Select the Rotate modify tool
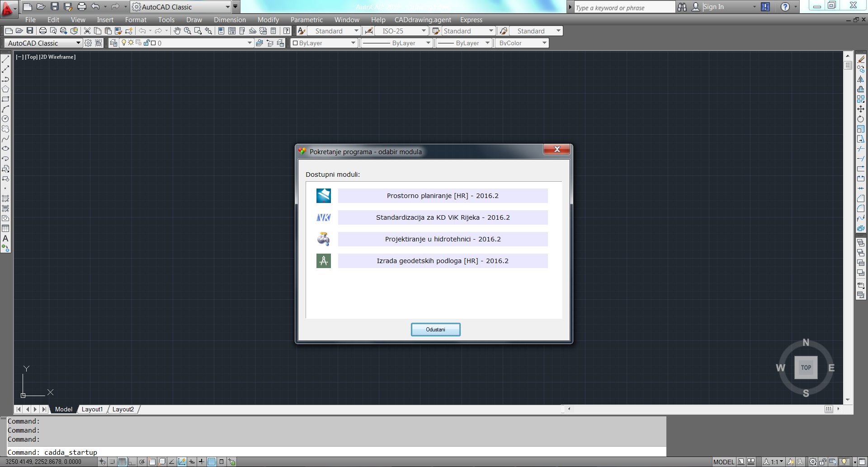 coord(861,119)
